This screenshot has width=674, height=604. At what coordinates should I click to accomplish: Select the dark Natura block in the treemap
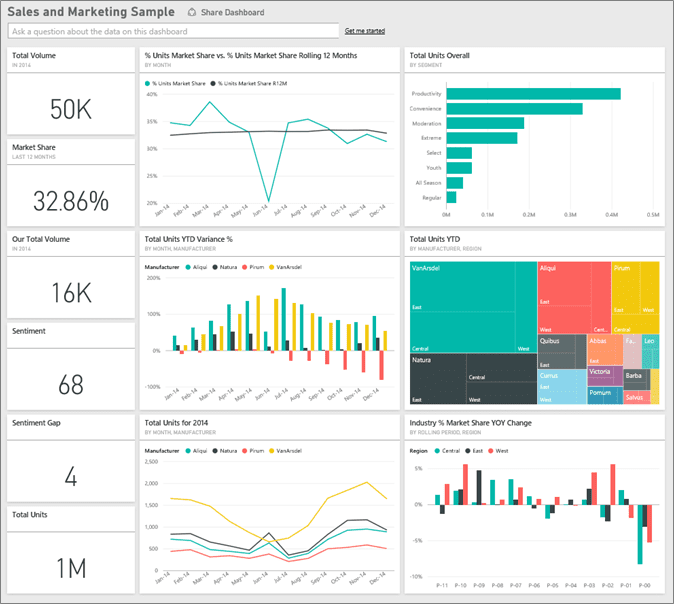point(472,378)
